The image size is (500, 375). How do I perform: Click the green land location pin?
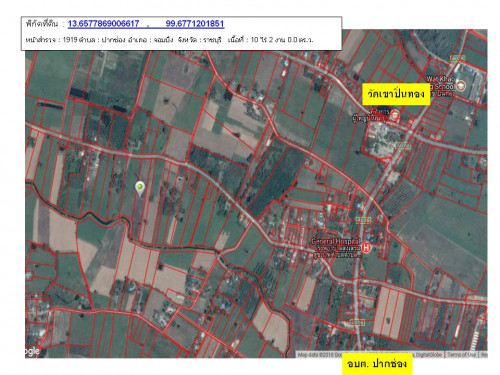pos(140,189)
